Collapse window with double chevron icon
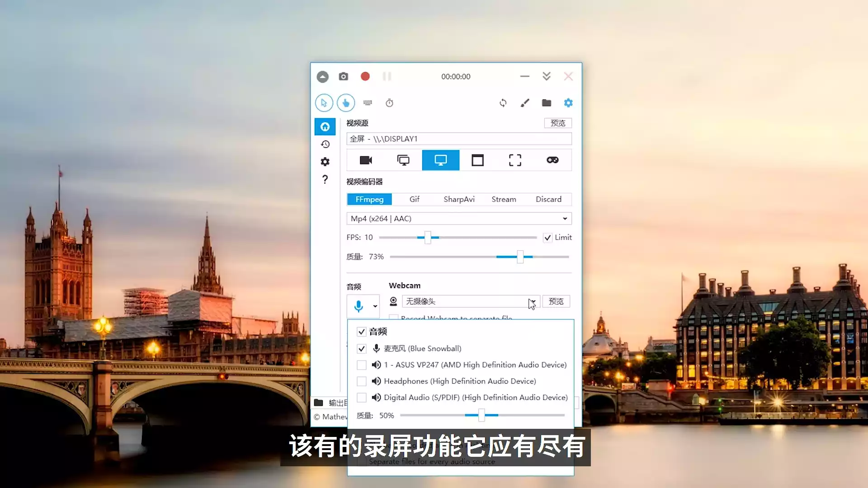Screen dimensions: 868x488 [547, 76]
